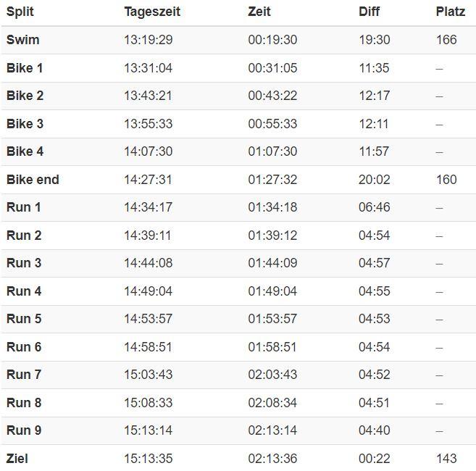Click the Bike 2 time 00:43:22
Image resolution: width=476 pixels, height=471 pixels.
pyautogui.click(x=272, y=96)
